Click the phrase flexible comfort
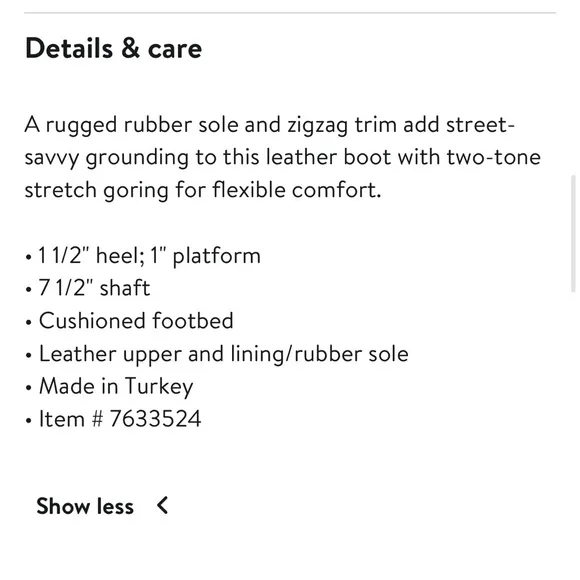Viewport: 580px width, 580px height. pyautogui.click(x=297, y=190)
